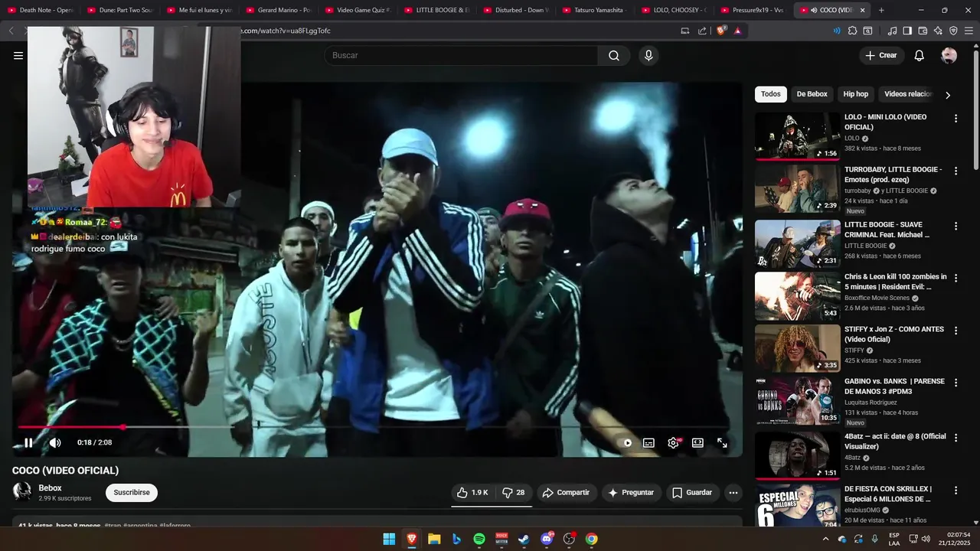Save video with the Guardar button
Viewport: 980px width, 551px height.
[x=692, y=493]
